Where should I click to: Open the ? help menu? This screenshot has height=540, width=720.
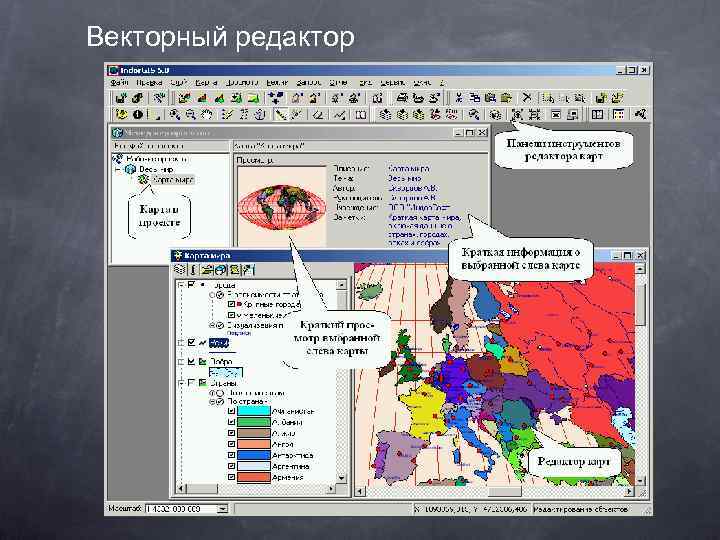pyautogui.click(x=442, y=83)
